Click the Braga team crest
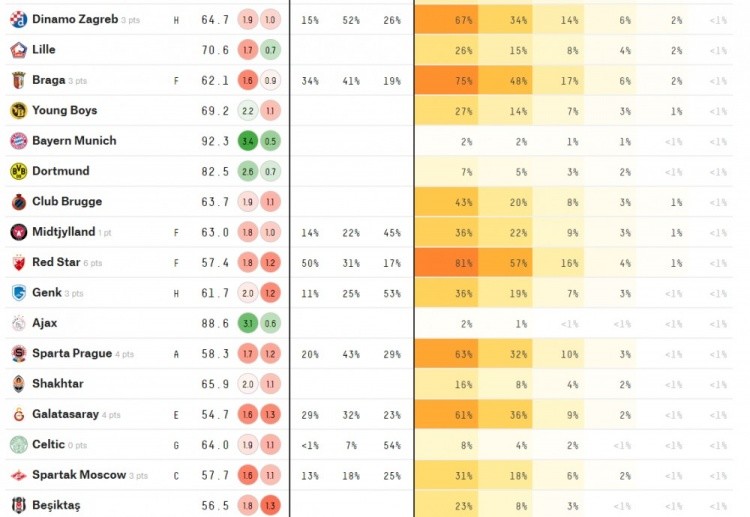 point(19,80)
